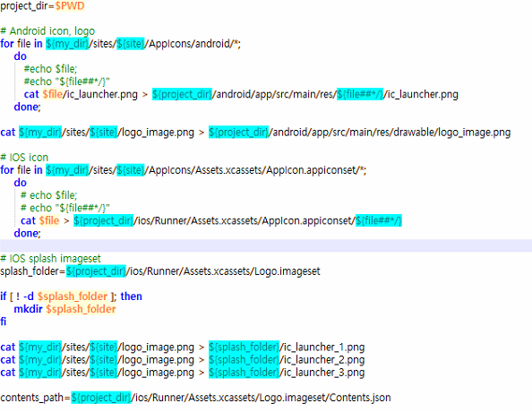Click 'ic_launcher_1.png' file name
This screenshot has height=412, width=532.
(323, 348)
